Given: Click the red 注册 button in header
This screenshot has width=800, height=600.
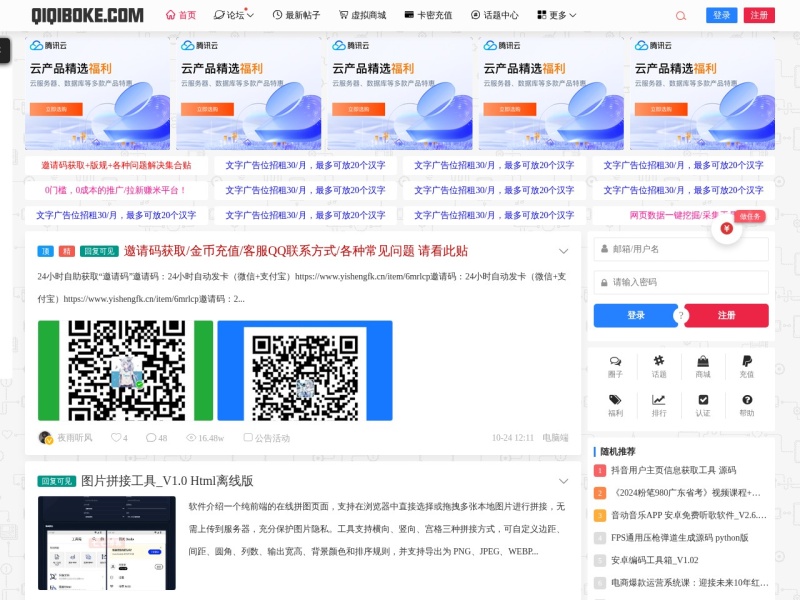Looking at the screenshot, I should 759,15.
